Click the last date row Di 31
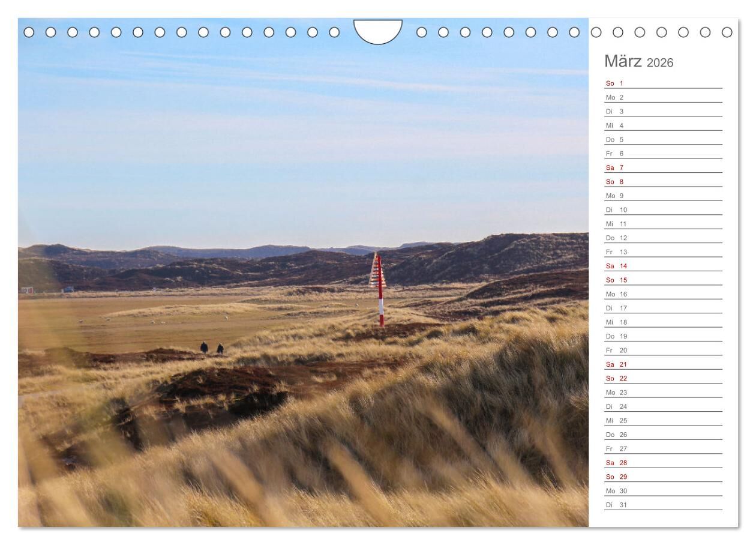The image size is (756, 545). [663, 505]
